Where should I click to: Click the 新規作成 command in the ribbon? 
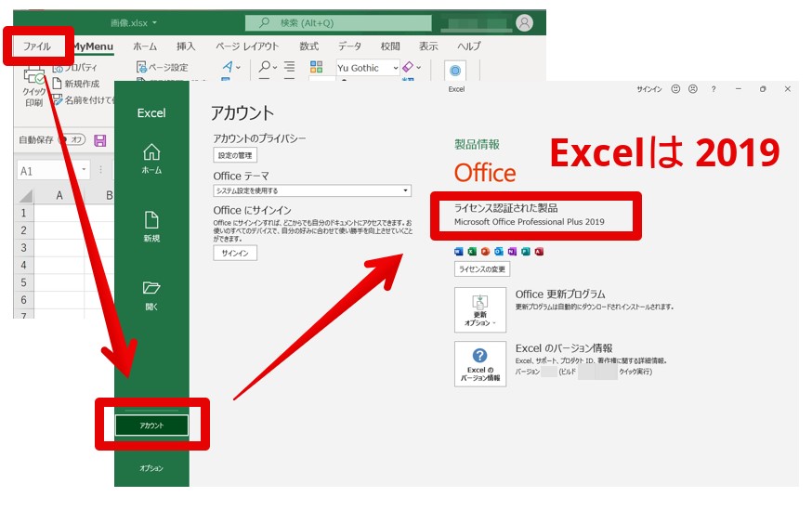(x=76, y=84)
